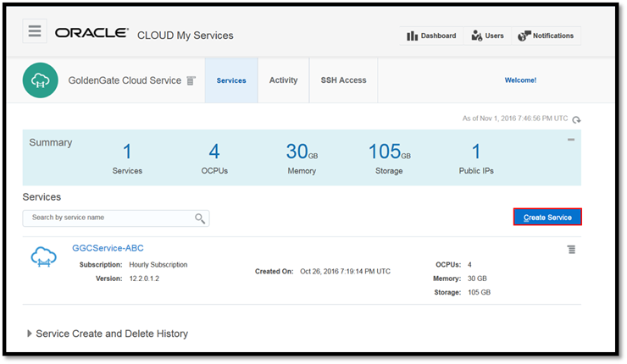Open the Dashboard button
This screenshot has width=627, height=364.
tap(431, 36)
